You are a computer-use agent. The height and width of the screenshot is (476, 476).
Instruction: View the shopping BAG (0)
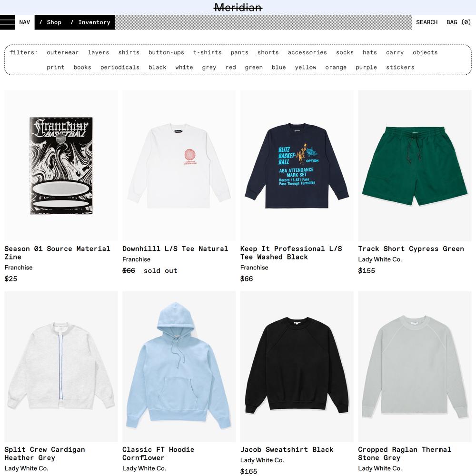[x=458, y=22]
